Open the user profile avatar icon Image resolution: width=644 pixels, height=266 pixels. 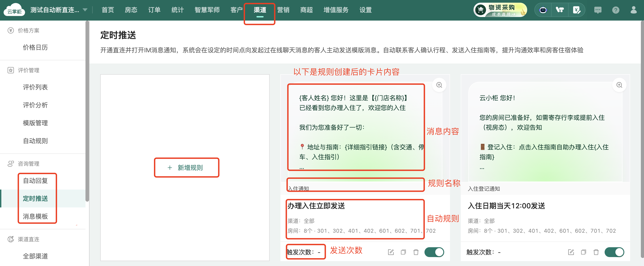(633, 10)
